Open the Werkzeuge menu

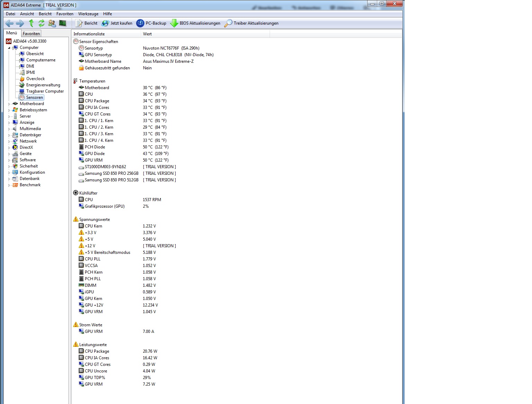(88, 14)
